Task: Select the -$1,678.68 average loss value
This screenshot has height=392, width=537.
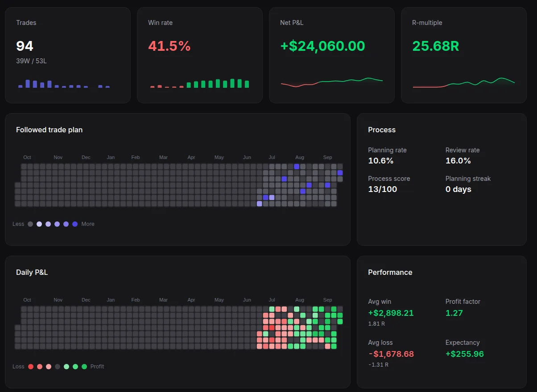Action: point(391,354)
